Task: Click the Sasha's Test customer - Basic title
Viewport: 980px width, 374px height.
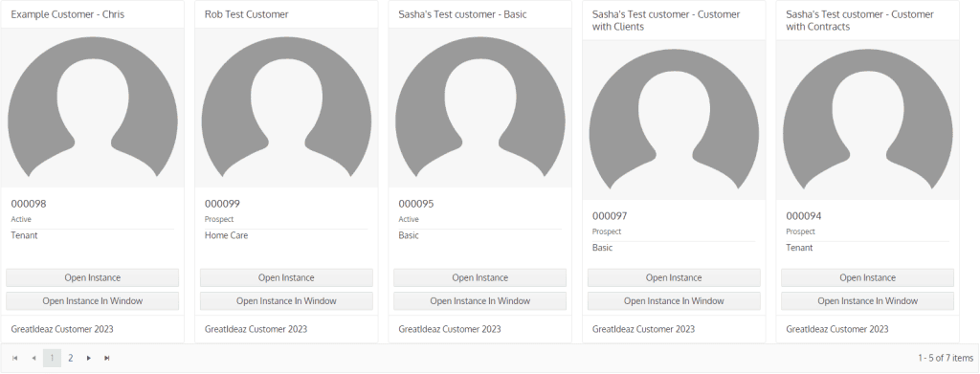Action: point(462,14)
